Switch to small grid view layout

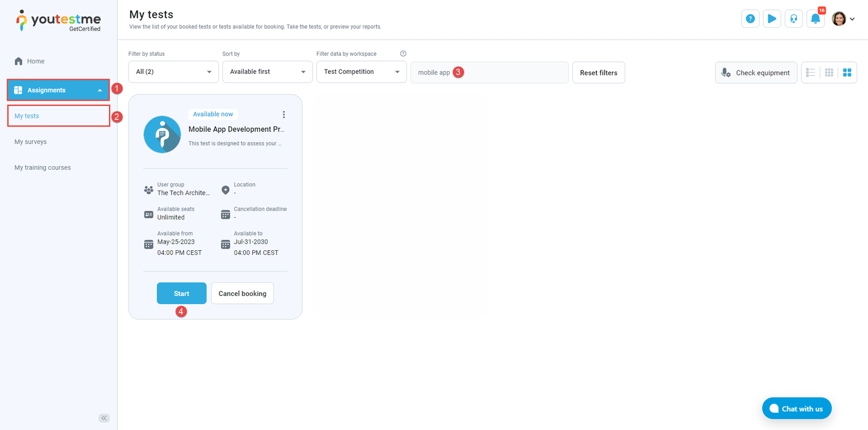point(829,72)
